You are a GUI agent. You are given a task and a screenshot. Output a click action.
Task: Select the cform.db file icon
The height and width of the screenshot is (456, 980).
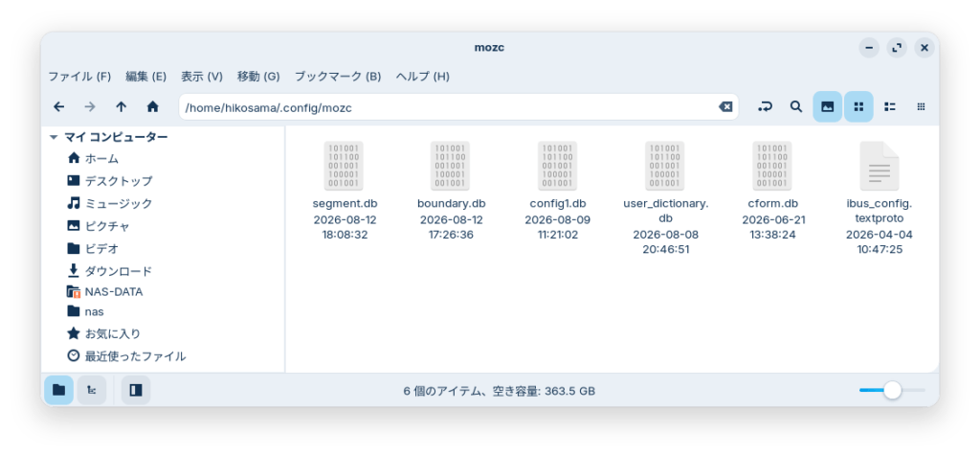click(x=772, y=166)
